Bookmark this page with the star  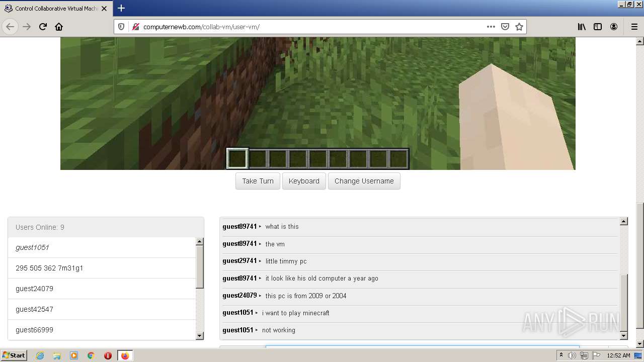(519, 27)
